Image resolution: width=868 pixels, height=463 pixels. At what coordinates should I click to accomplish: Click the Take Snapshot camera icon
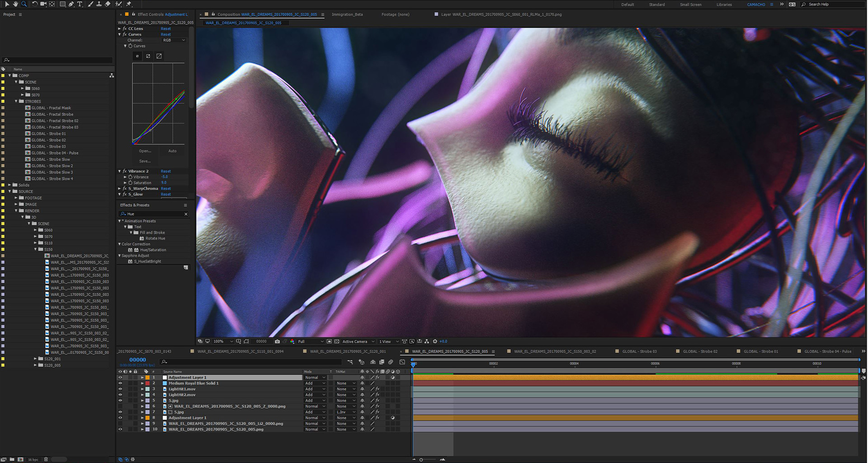[277, 341]
